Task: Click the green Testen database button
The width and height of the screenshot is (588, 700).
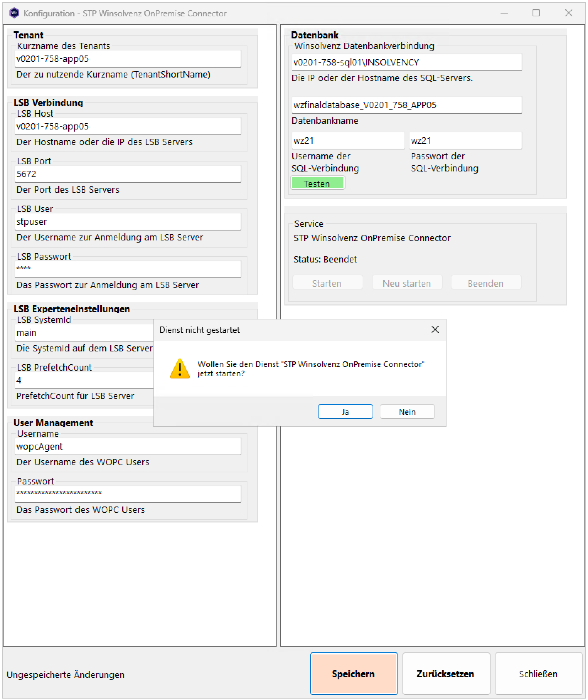Action: 317,183
